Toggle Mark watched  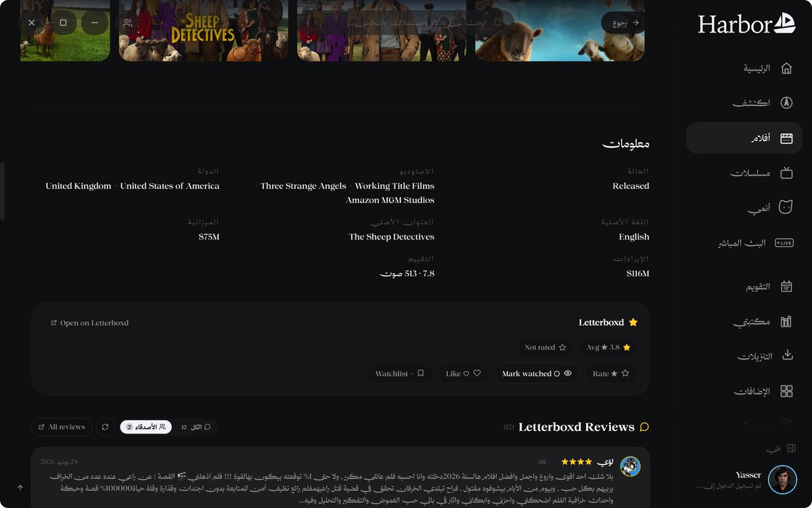coord(537,373)
